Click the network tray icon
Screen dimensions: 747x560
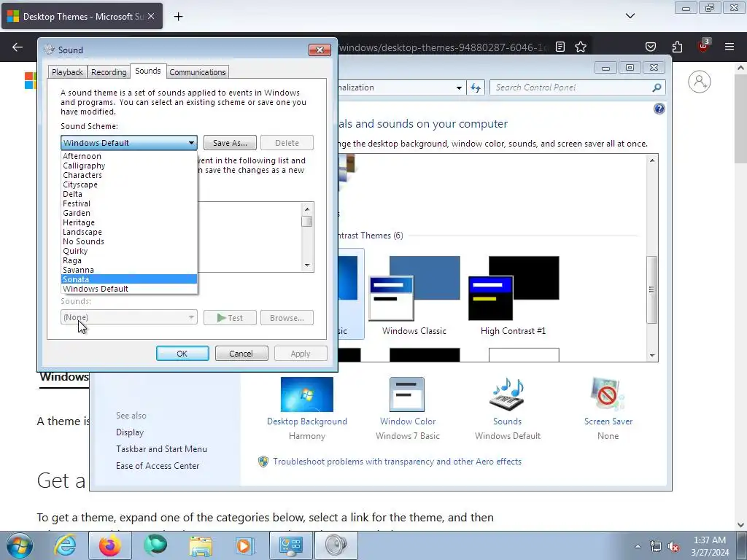(x=656, y=547)
